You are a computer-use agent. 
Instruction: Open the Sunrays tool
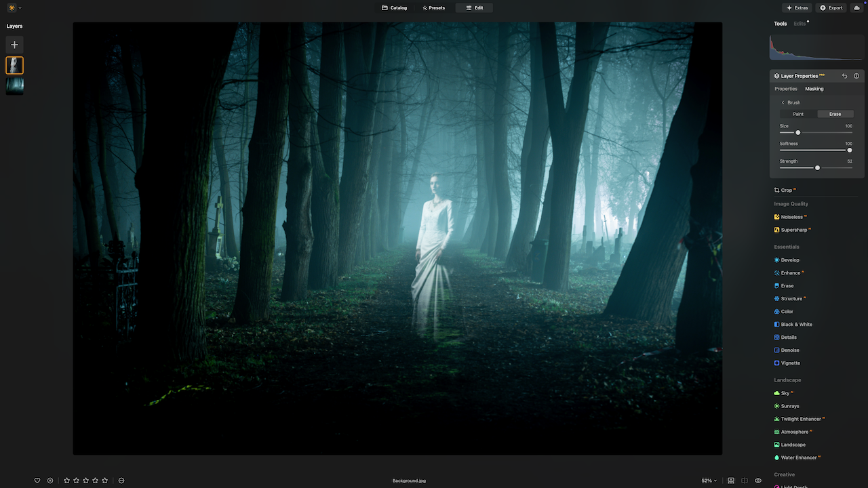tap(789, 406)
